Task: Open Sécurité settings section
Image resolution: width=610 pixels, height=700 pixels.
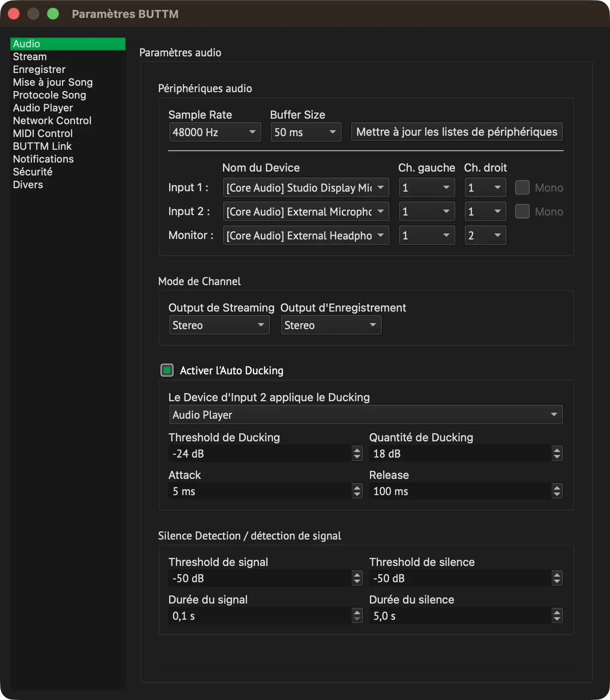Action: (x=68, y=172)
